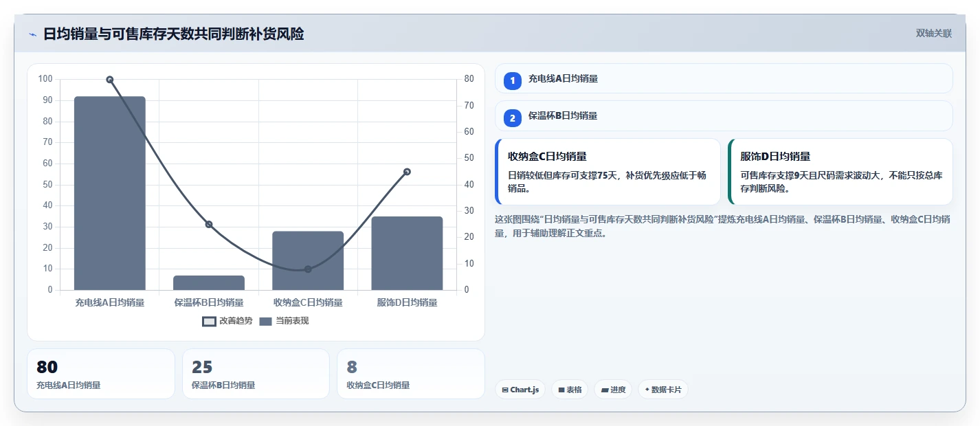This screenshot has height=426, width=980.
Task: Click the 服饰D日均销量 bar in chart
Action: (407, 253)
